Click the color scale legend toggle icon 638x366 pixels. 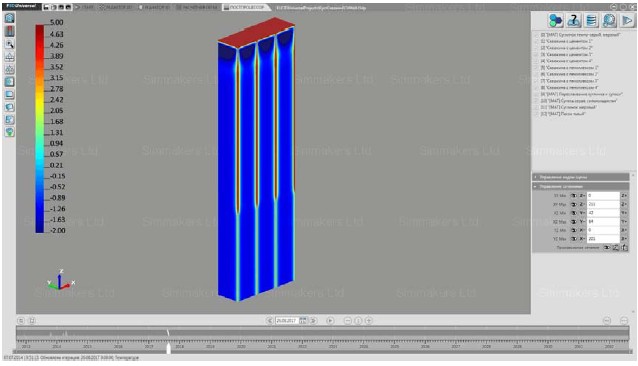9,31
